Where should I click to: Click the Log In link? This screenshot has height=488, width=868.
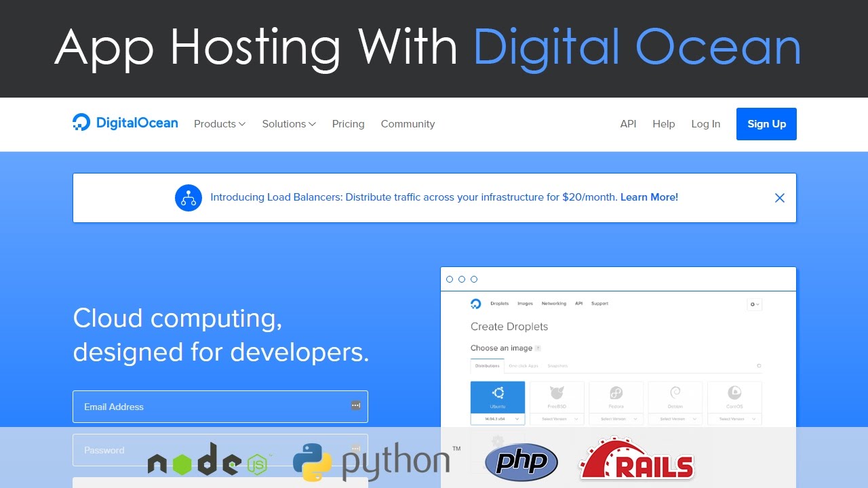pyautogui.click(x=705, y=124)
